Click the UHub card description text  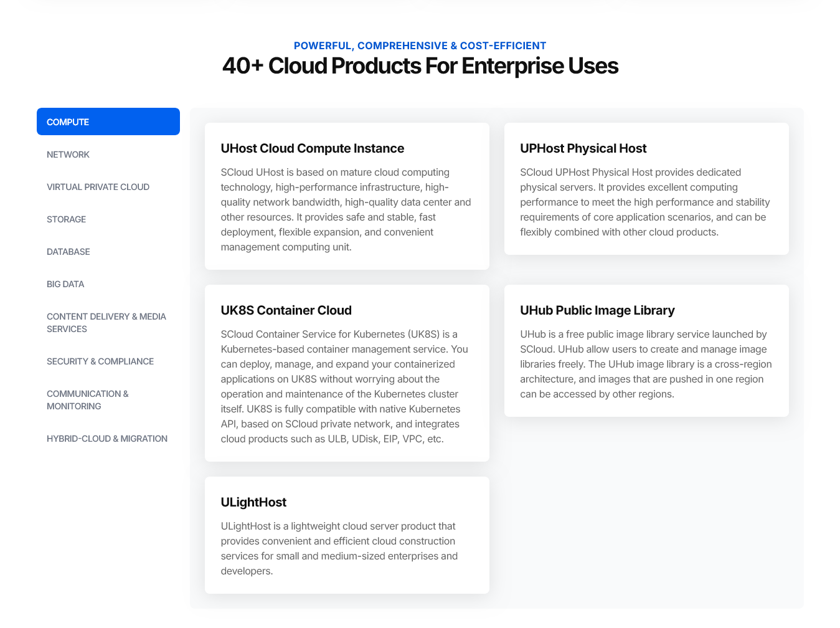[645, 364]
